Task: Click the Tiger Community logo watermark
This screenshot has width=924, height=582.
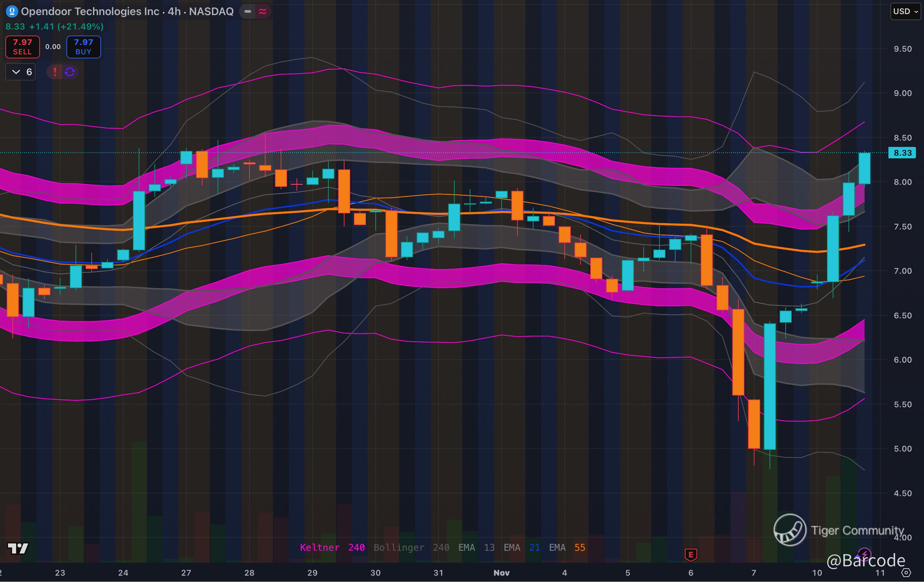Action: coord(790,530)
